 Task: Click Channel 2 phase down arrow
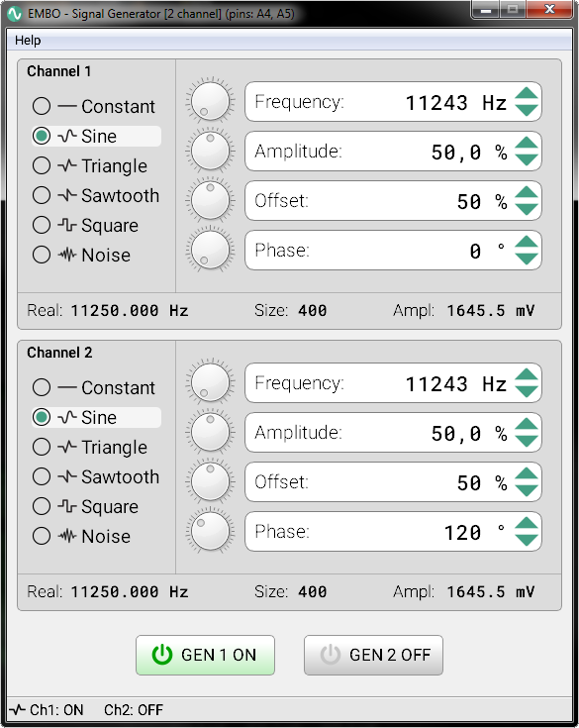pos(527,540)
